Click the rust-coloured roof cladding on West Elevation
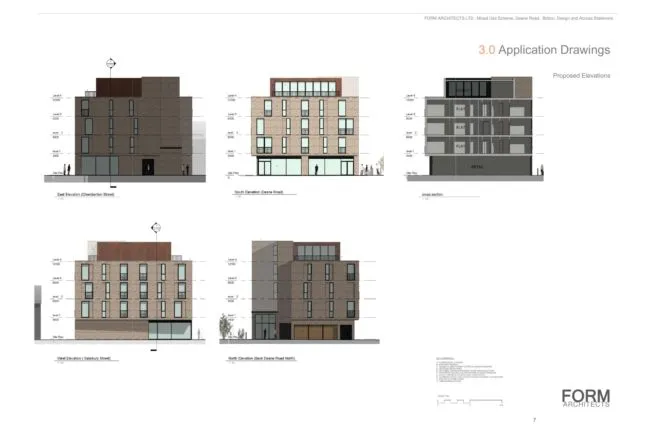Viewport: 659px width, 438px height. tap(134, 251)
